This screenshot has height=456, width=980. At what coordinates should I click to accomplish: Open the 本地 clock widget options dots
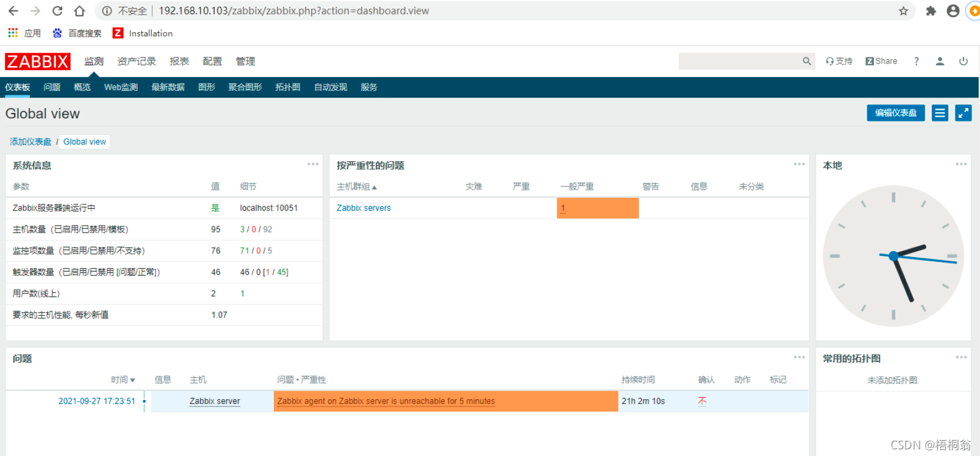961,164
